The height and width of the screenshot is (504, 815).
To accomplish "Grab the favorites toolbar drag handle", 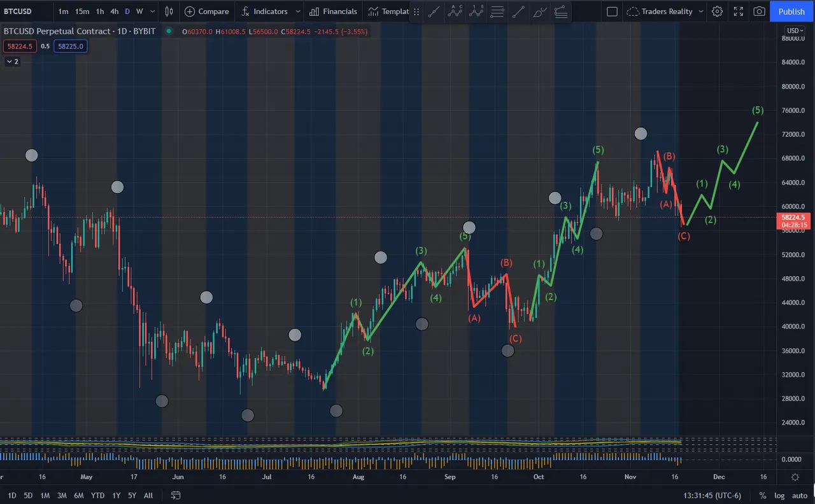I will click(x=416, y=11).
